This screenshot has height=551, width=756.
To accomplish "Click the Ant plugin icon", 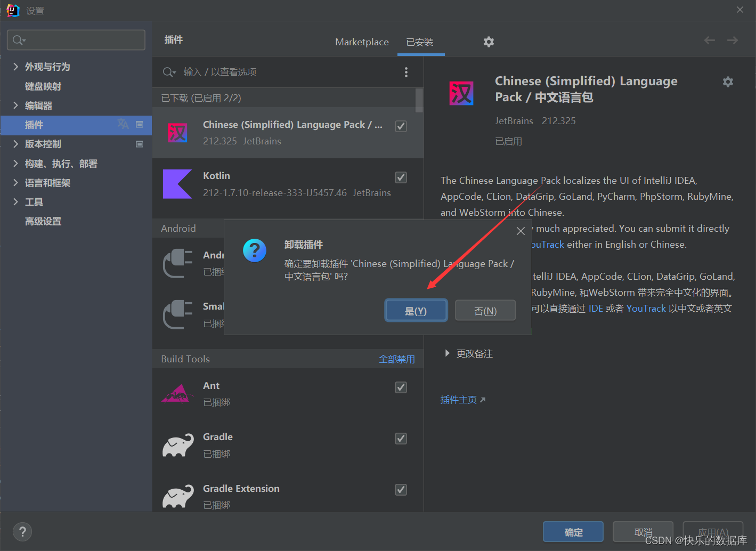I will [177, 393].
